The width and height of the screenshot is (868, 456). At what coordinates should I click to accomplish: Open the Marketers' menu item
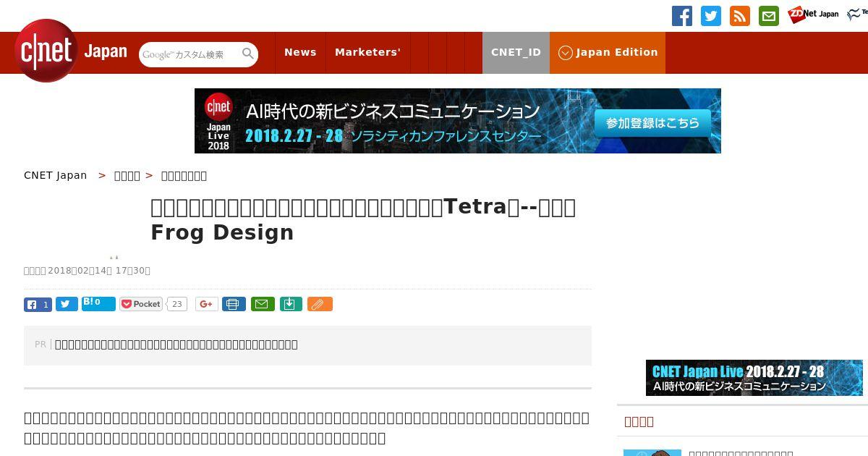coord(367,52)
